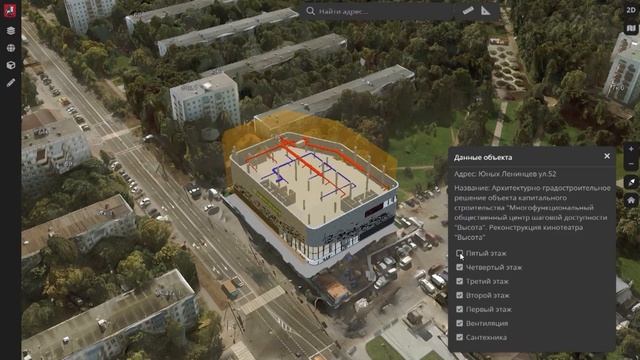Viewport: 640px width, 360px height.
Task: Select the 3D building model on map
Action: (314, 200)
